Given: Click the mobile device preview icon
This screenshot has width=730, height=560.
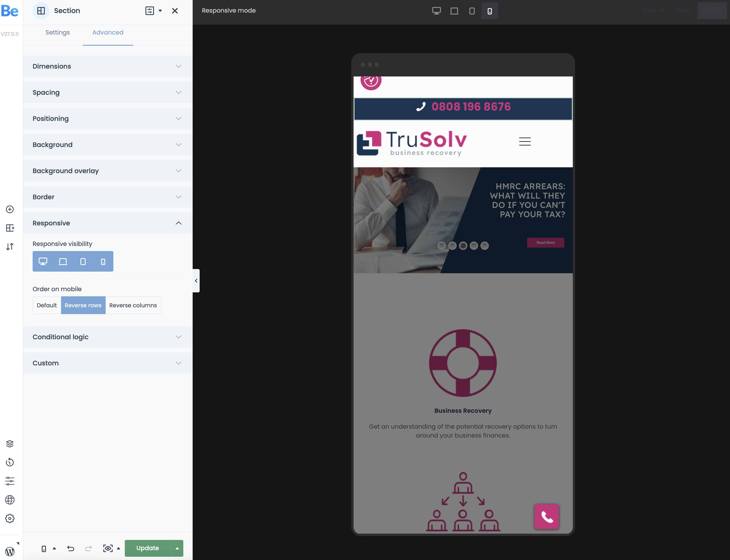Looking at the screenshot, I should (x=490, y=10).
